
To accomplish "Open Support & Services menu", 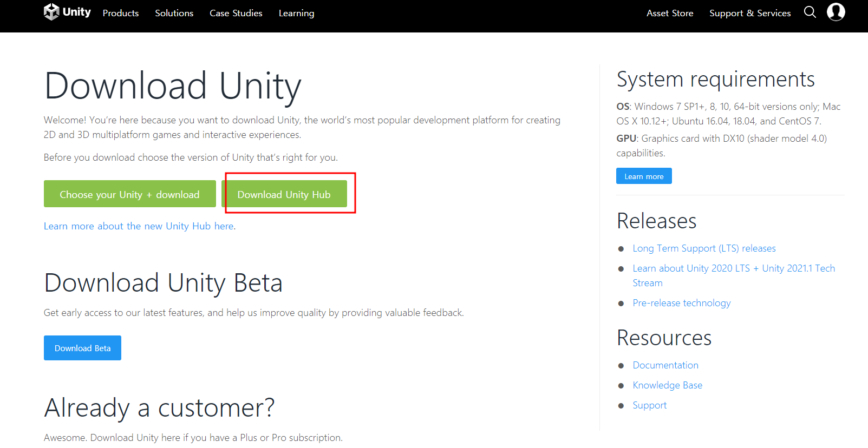I will 750,13.
